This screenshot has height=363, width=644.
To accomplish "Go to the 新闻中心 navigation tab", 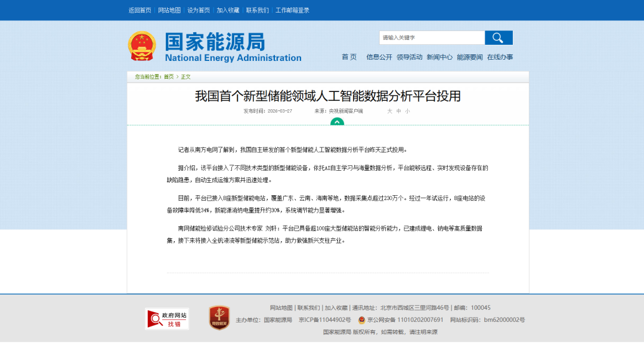I will (x=439, y=57).
